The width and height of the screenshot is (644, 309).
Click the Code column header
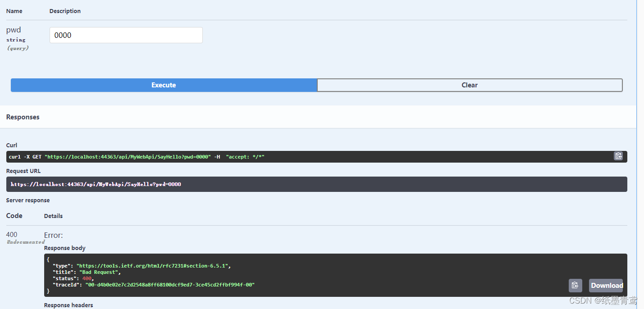(x=14, y=216)
